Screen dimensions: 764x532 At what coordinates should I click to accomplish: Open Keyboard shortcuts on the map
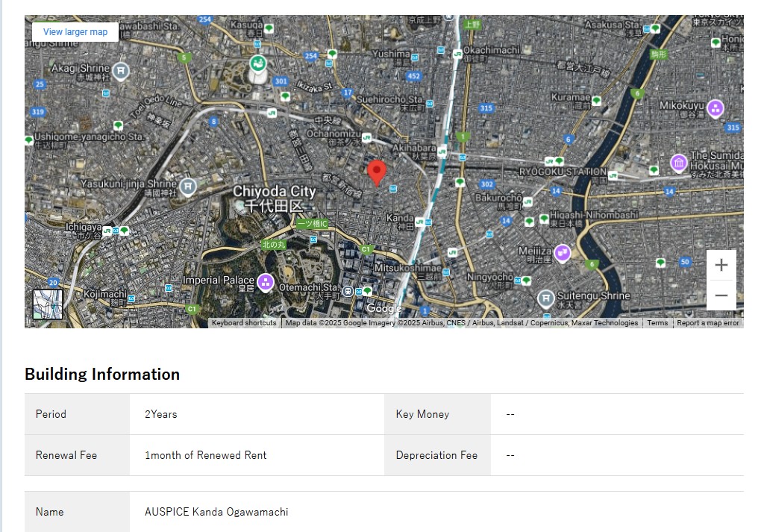244,323
